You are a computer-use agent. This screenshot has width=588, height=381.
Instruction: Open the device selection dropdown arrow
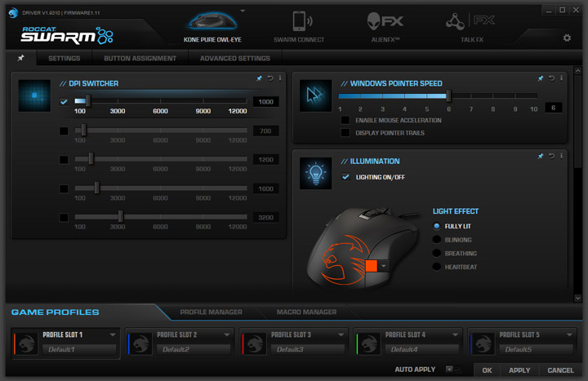tap(243, 11)
